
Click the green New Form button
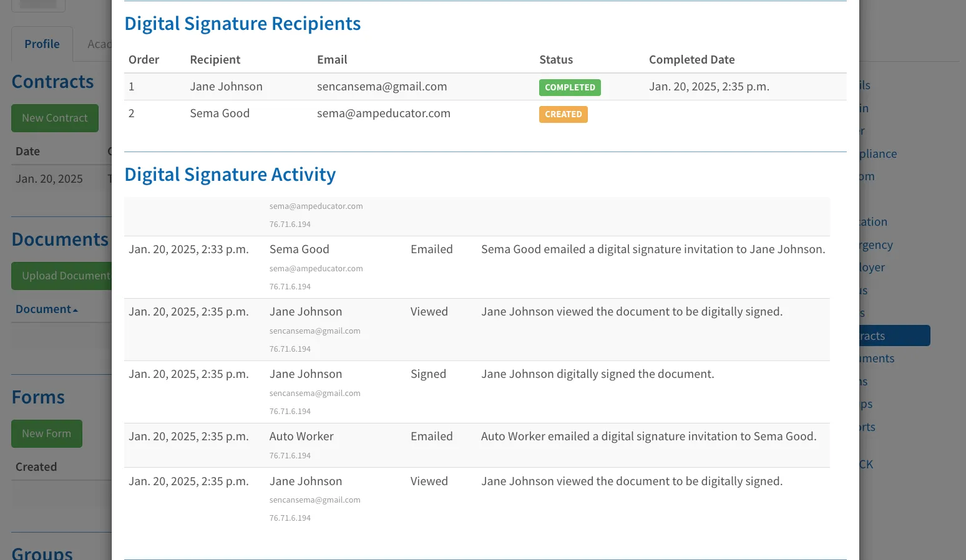47,433
